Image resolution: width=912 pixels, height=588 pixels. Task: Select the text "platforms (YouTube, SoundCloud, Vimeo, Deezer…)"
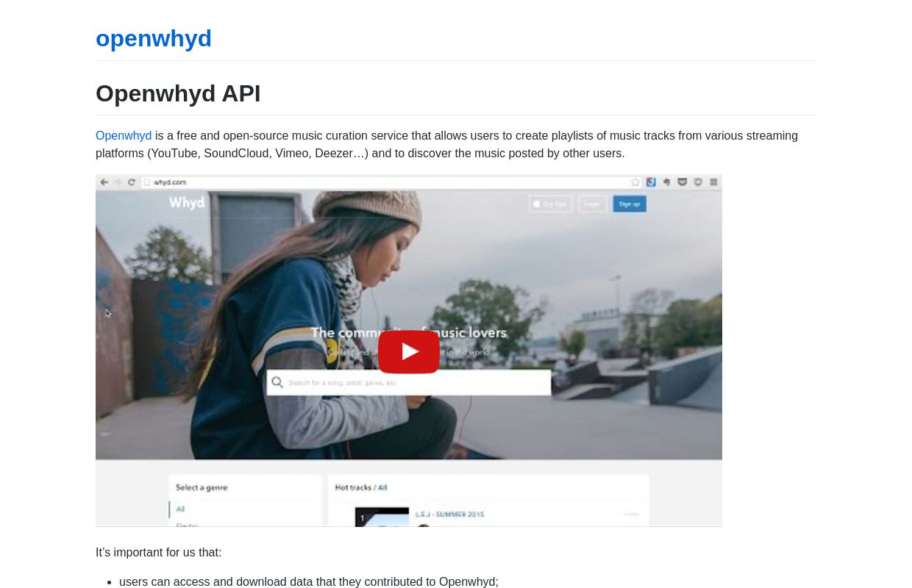[232, 154]
